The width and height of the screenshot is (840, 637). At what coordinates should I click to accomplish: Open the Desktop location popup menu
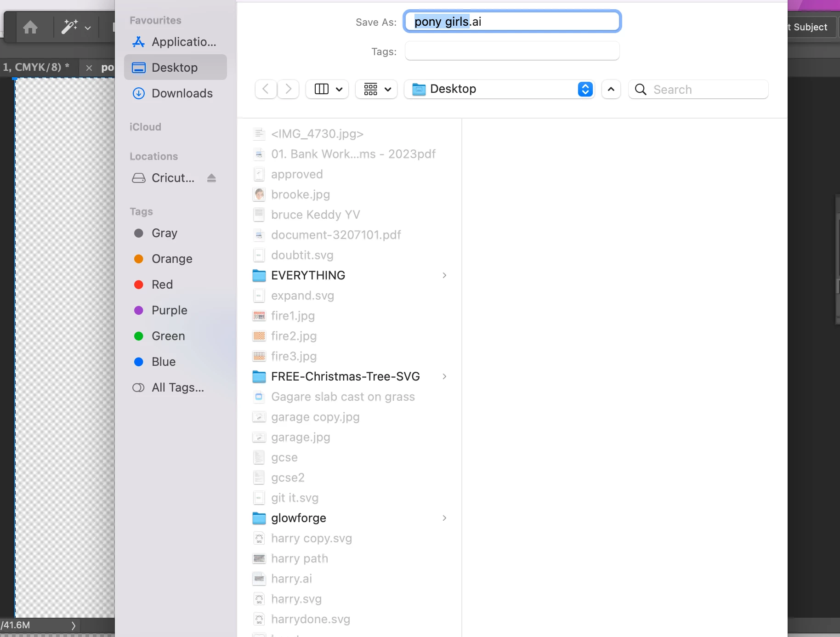tap(499, 89)
